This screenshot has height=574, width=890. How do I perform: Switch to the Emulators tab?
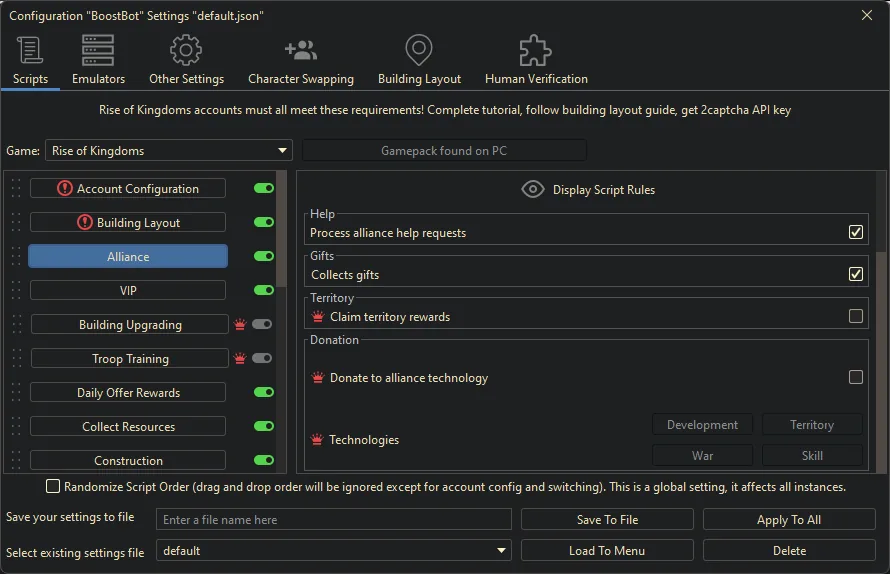coord(98,60)
